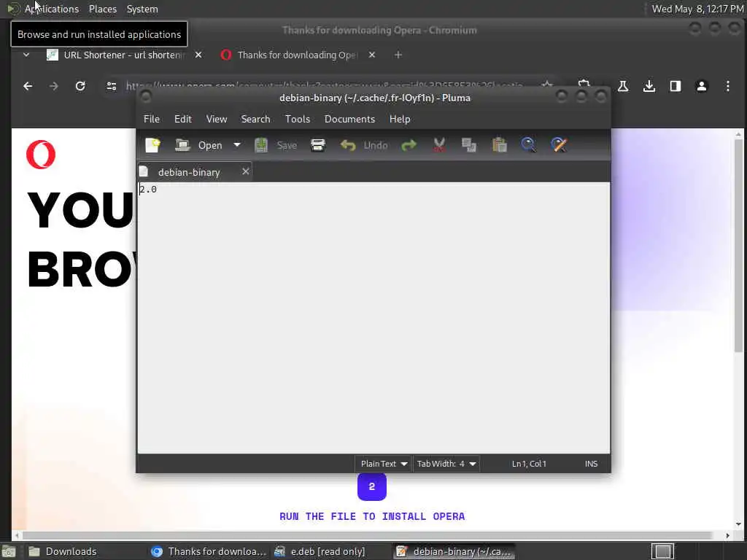Select the debian-binary document tab
This screenshot has height=560, width=747.
coord(189,172)
